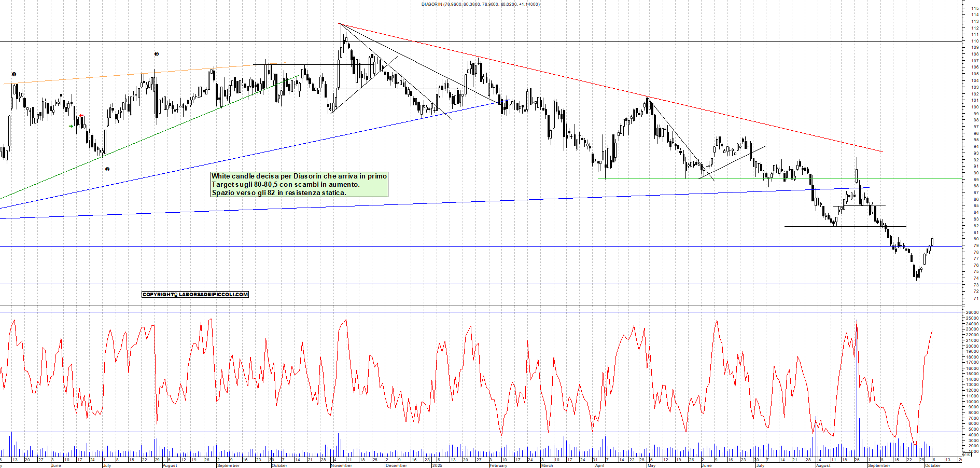The width and height of the screenshot is (980, 468).
Task: Select the small green right-pointing arrow
Action: click(71, 126)
